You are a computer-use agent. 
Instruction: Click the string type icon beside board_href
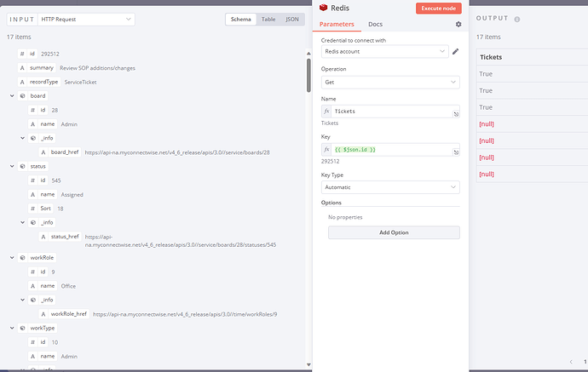43,152
